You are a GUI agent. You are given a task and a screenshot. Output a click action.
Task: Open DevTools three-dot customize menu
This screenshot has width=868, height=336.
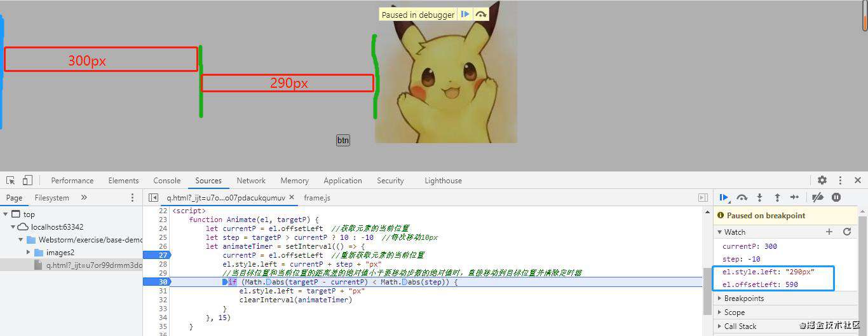coord(840,181)
